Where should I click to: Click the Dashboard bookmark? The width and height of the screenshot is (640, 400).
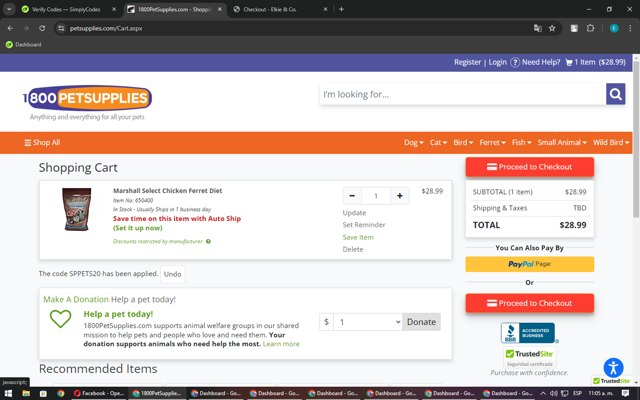click(24, 44)
